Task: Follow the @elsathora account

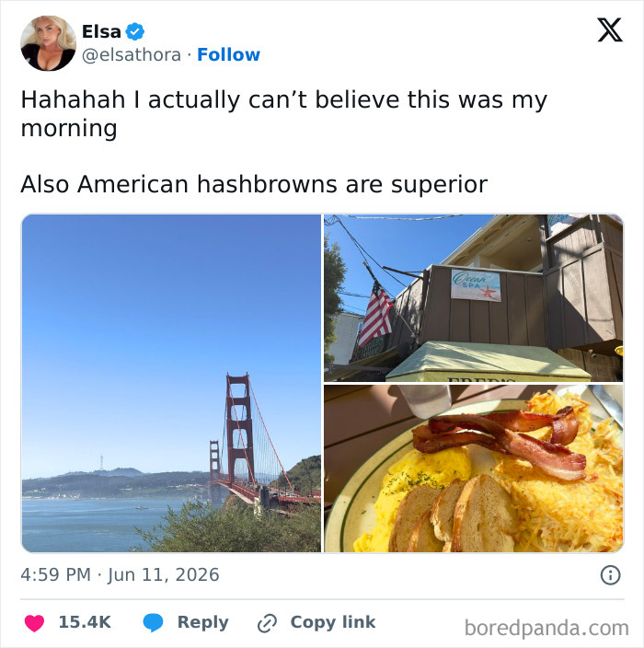Action: tap(228, 54)
